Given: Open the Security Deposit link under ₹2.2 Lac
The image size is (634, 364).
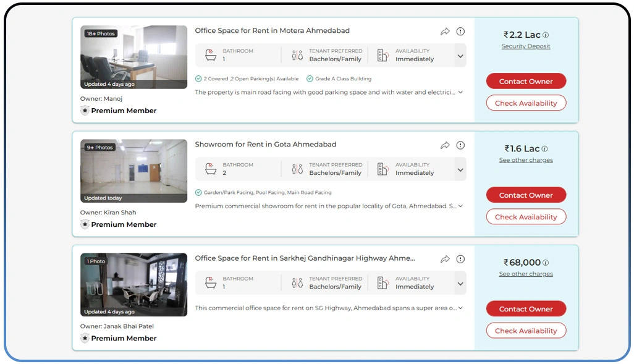Looking at the screenshot, I should (525, 46).
